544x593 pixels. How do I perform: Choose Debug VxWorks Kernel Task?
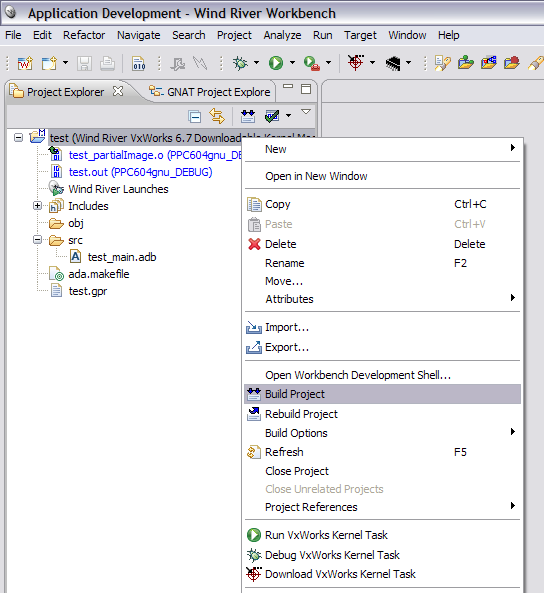tap(382, 555)
